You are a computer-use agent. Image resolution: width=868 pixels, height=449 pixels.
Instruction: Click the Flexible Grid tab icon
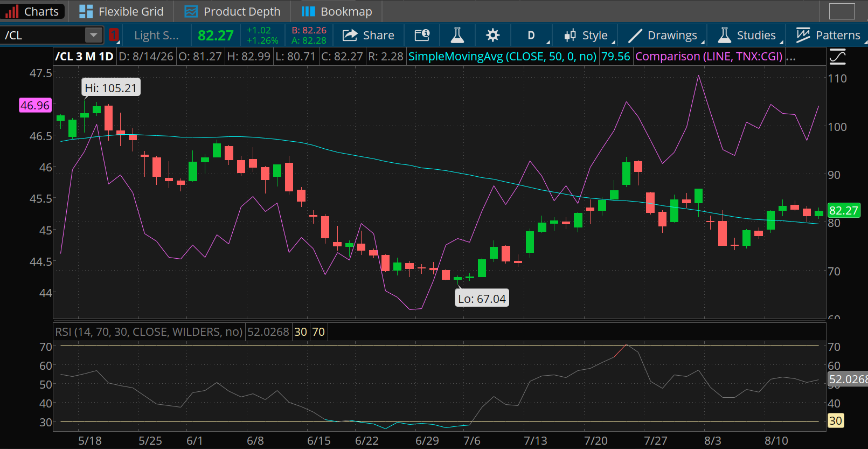point(86,11)
